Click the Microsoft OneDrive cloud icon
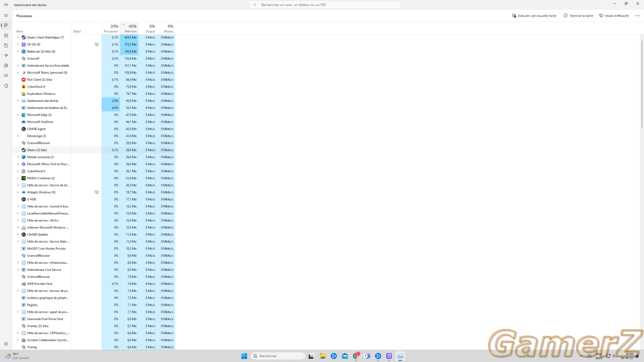The width and height of the screenshot is (644, 362). click(x=24, y=122)
